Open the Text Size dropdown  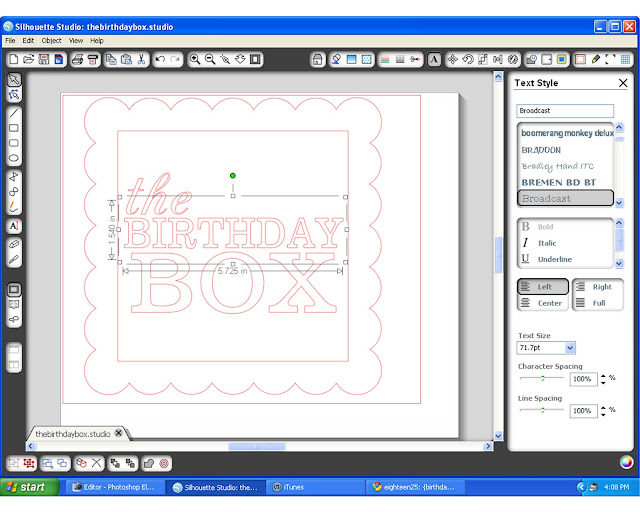(570, 348)
